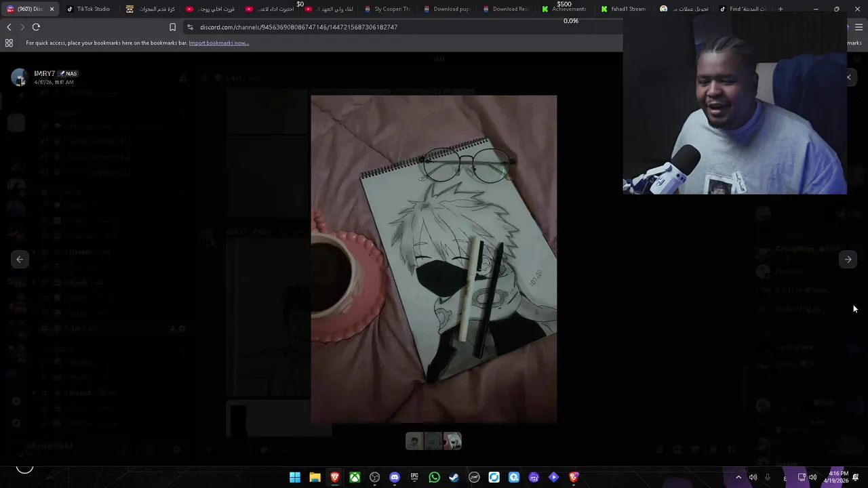Click the IMRY7 username
The height and width of the screenshot is (488, 868).
pos(44,73)
